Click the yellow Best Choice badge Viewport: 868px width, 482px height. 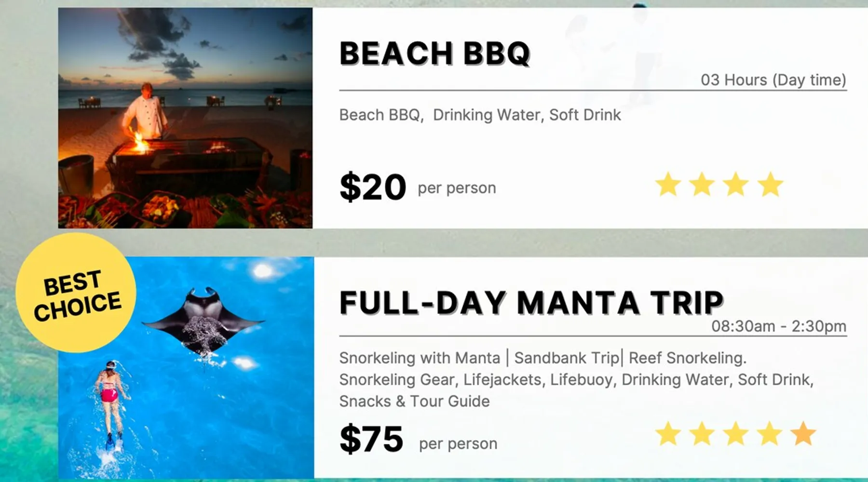76,293
